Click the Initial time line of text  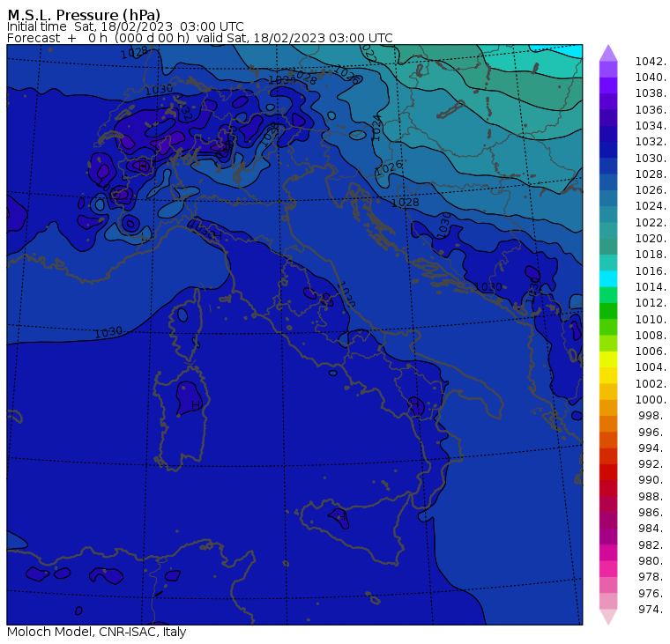coord(125,26)
